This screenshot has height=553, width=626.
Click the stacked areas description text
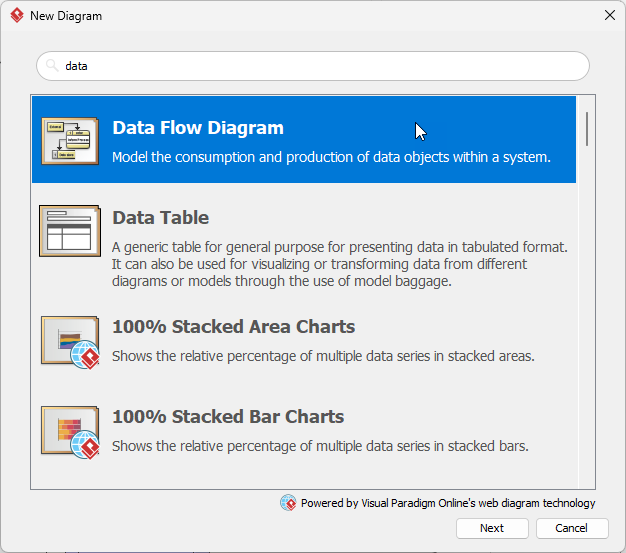pos(322,356)
